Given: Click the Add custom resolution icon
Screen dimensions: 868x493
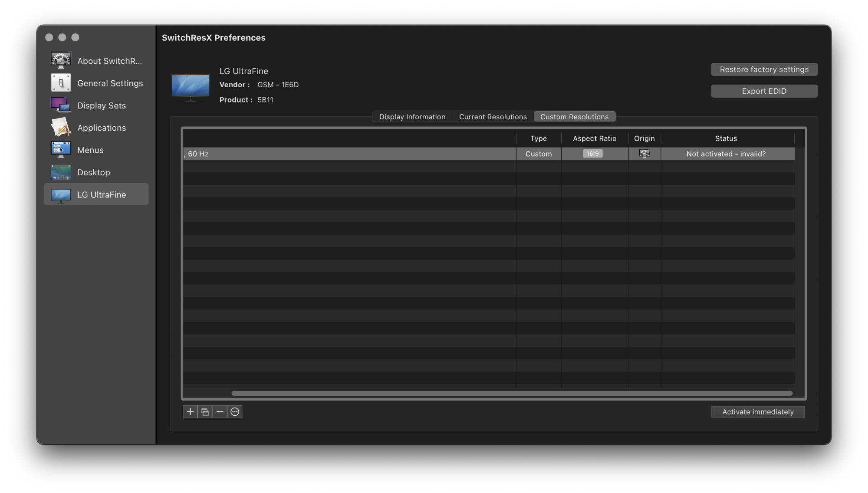Looking at the screenshot, I should click(190, 412).
